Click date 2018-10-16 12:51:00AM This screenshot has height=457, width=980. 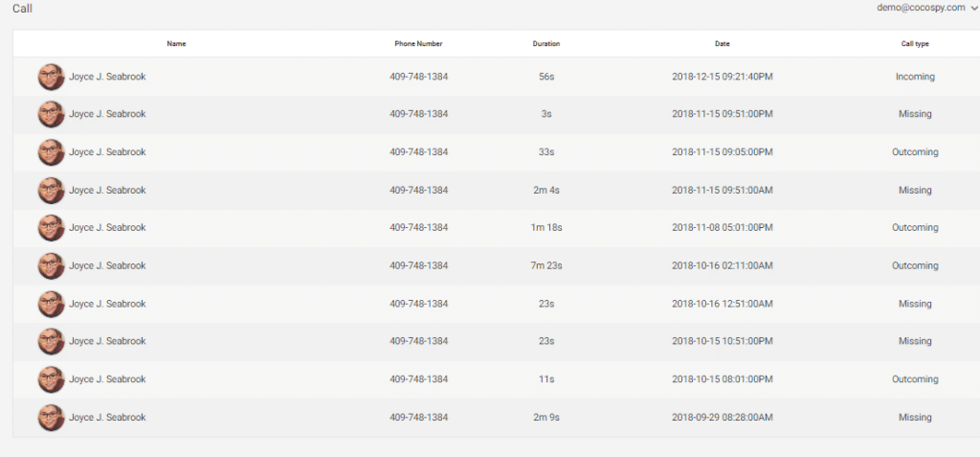(x=723, y=304)
